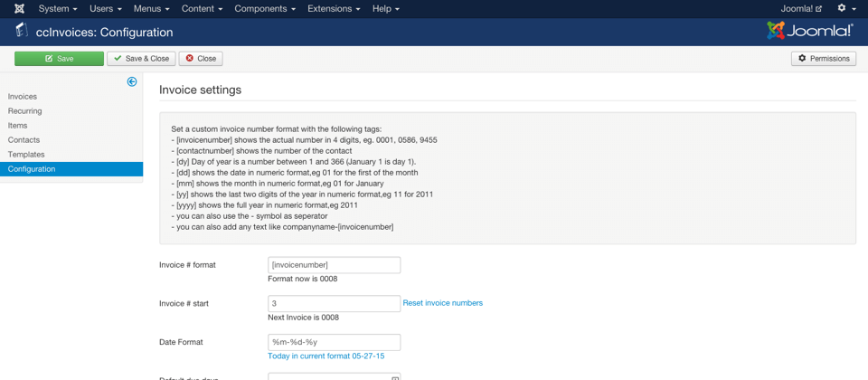This screenshot has width=868, height=380.
Task: Expand the Users dropdown menu
Action: 105,9
